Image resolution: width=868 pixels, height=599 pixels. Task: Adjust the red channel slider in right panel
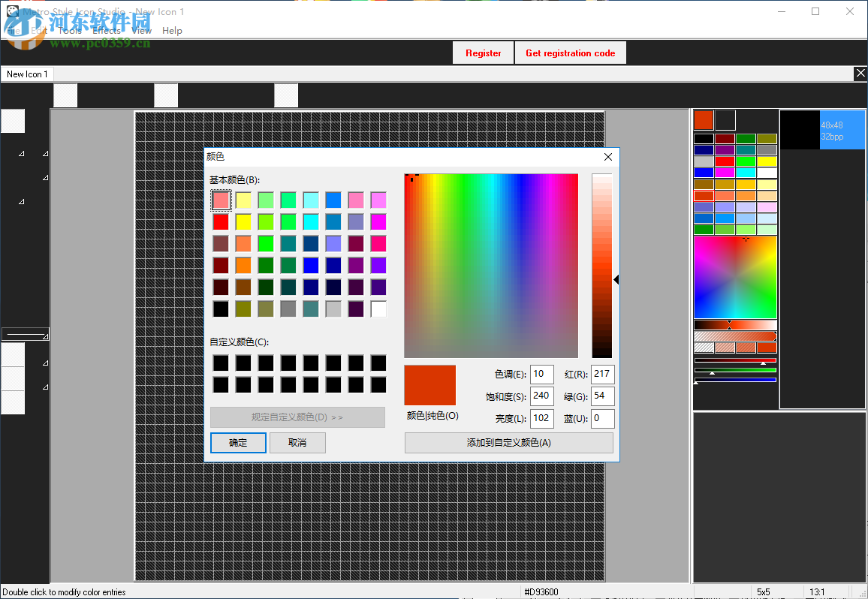pyautogui.click(x=735, y=360)
